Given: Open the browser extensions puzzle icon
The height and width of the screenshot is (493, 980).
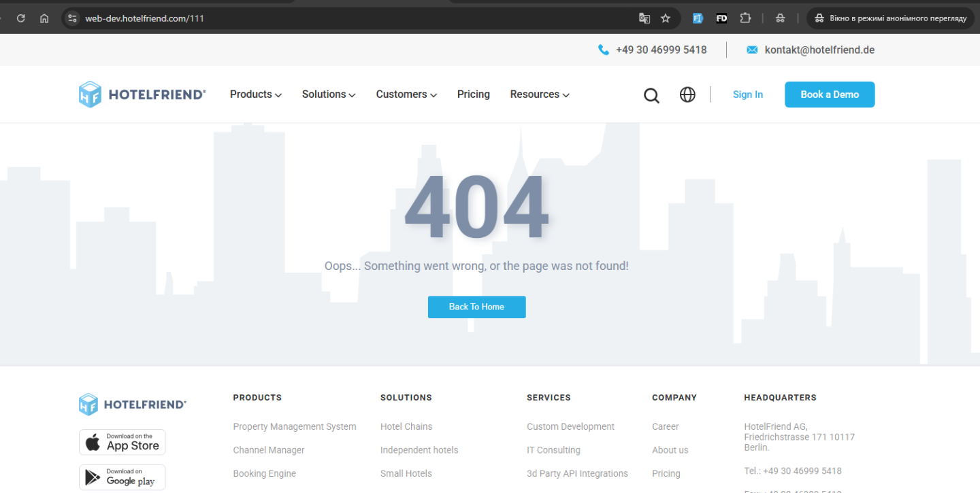Looking at the screenshot, I should 745,18.
